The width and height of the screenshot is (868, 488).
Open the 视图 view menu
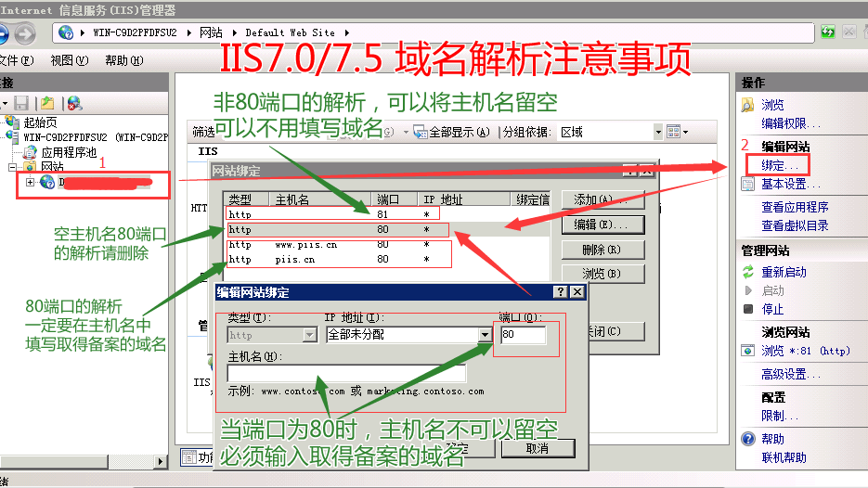(70, 60)
